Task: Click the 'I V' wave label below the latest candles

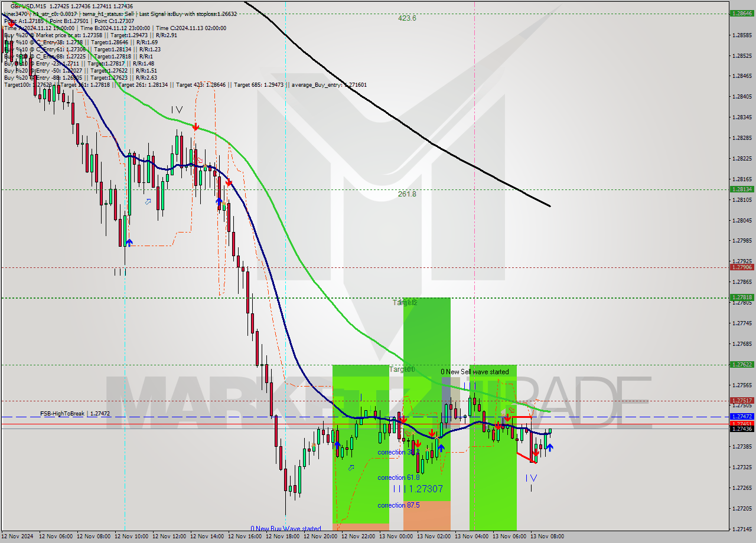Action: tap(531, 477)
